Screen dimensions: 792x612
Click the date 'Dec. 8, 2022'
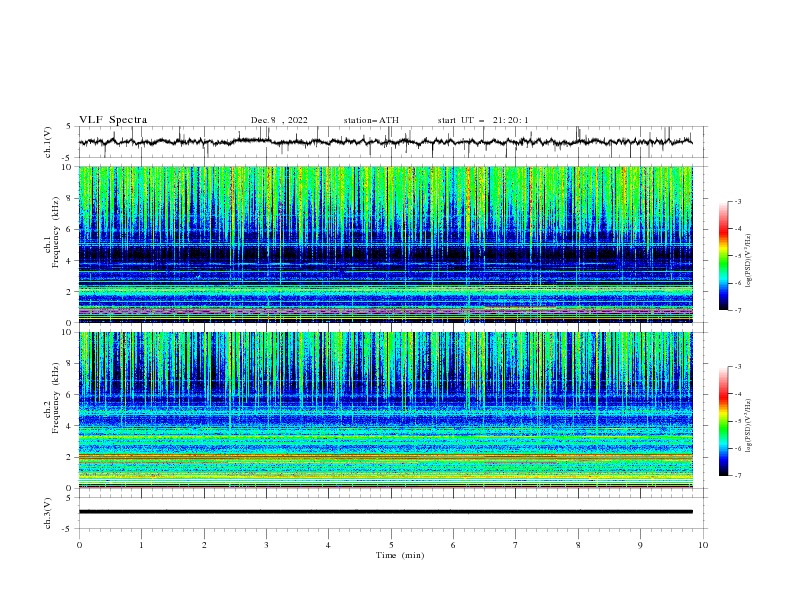(279, 120)
